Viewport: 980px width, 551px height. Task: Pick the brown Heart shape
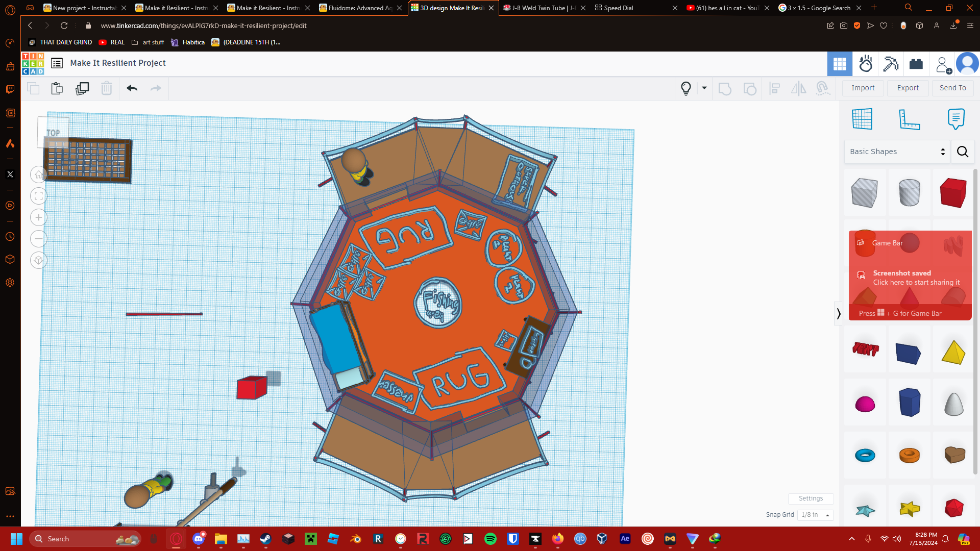954,454
